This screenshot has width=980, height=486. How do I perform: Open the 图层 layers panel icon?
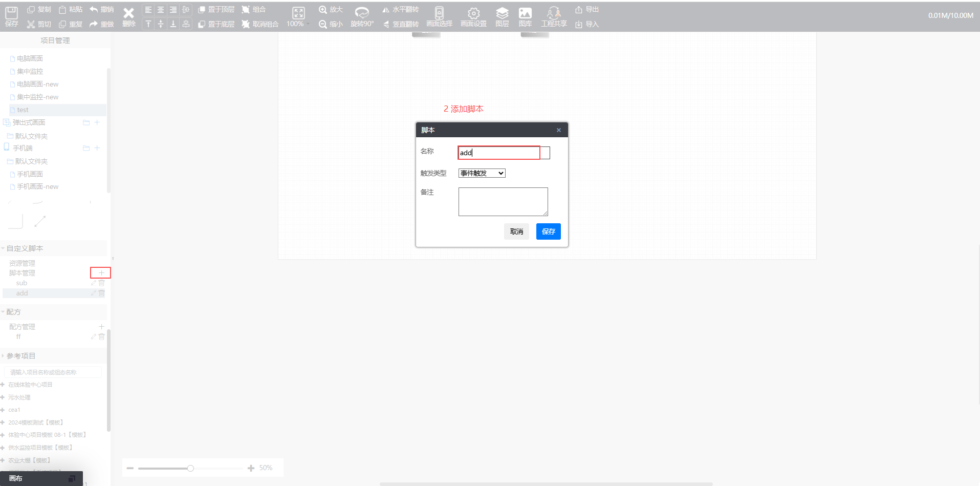pyautogui.click(x=502, y=13)
